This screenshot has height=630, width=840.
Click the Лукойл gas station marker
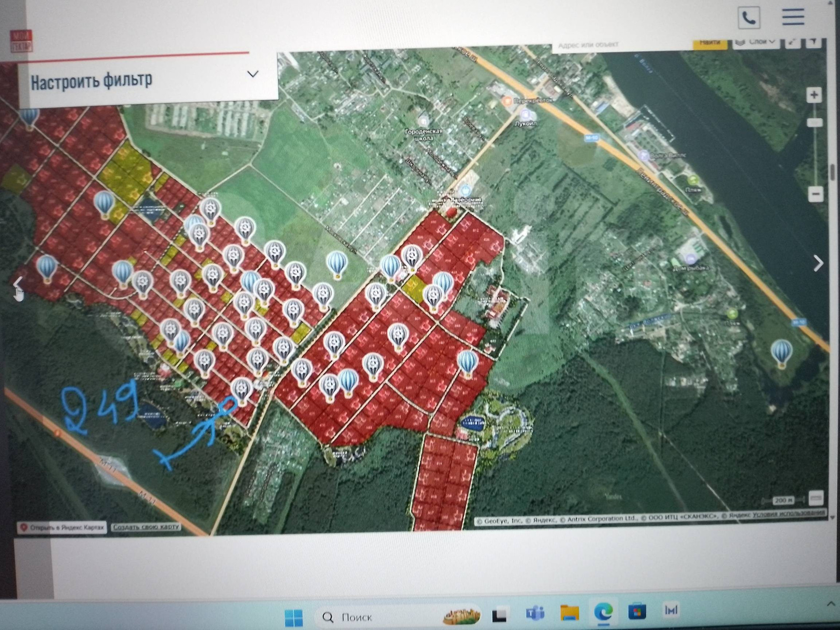pyautogui.click(x=526, y=115)
